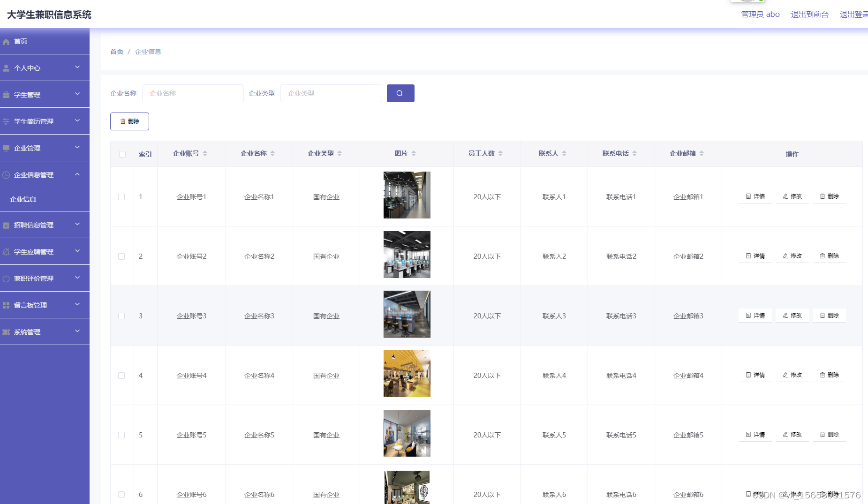The height and width of the screenshot is (504, 868).
Task: Open the 留言板管理 sidebar menu
Action: tap(45, 305)
